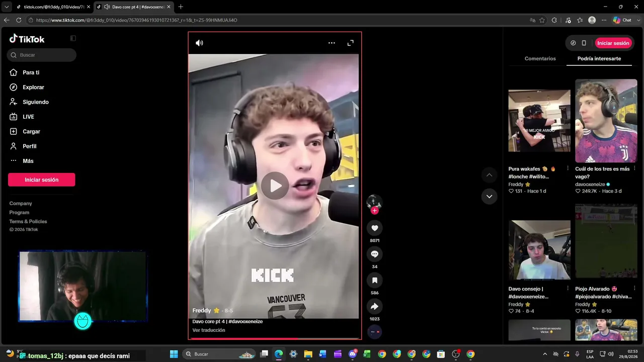Click the top-right Iniciar sesión button

pos(613,43)
